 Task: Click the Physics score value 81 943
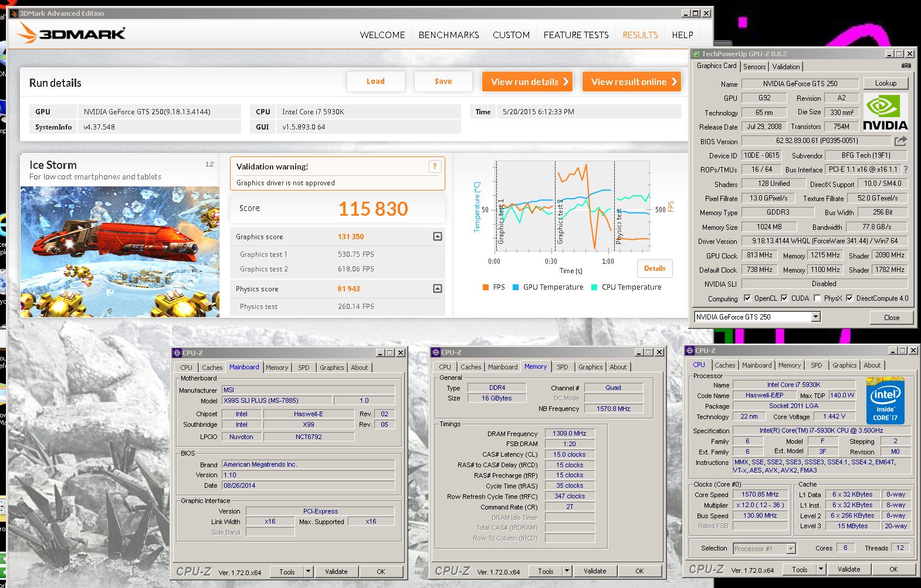tap(348, 289)
